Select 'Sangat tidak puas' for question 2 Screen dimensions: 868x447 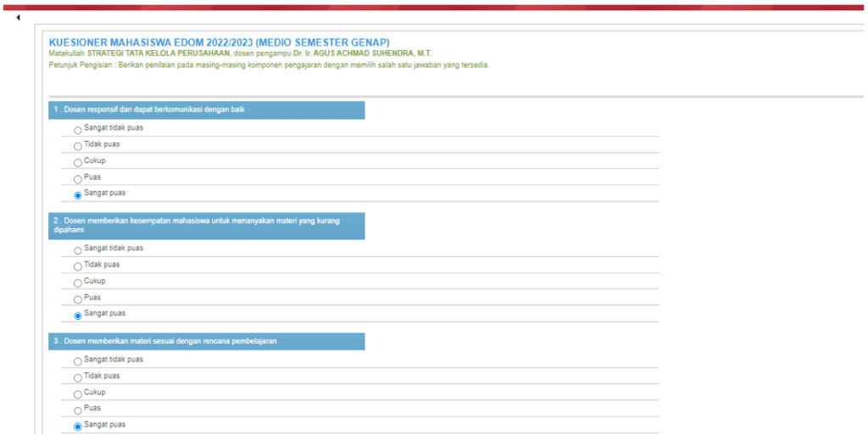point(78,251)
